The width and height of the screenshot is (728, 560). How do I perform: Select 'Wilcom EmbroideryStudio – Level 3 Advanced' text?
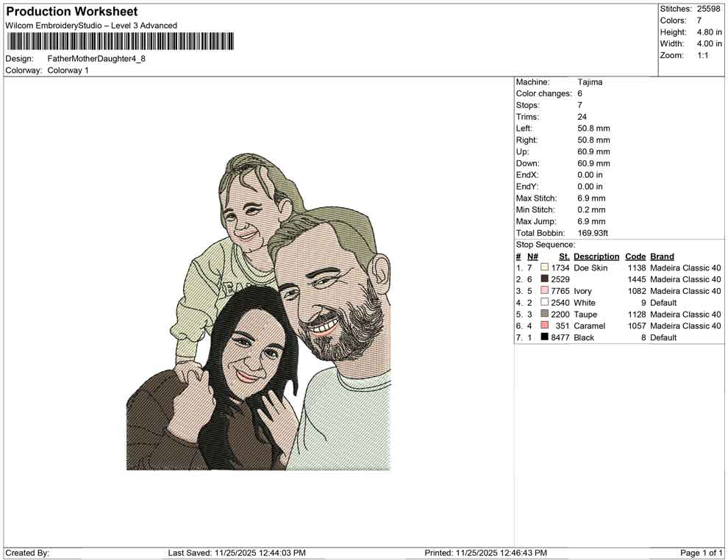91,26
